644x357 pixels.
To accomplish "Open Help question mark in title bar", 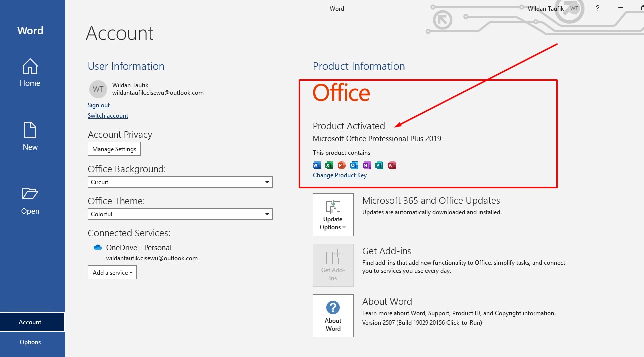I will click(598, 8).
